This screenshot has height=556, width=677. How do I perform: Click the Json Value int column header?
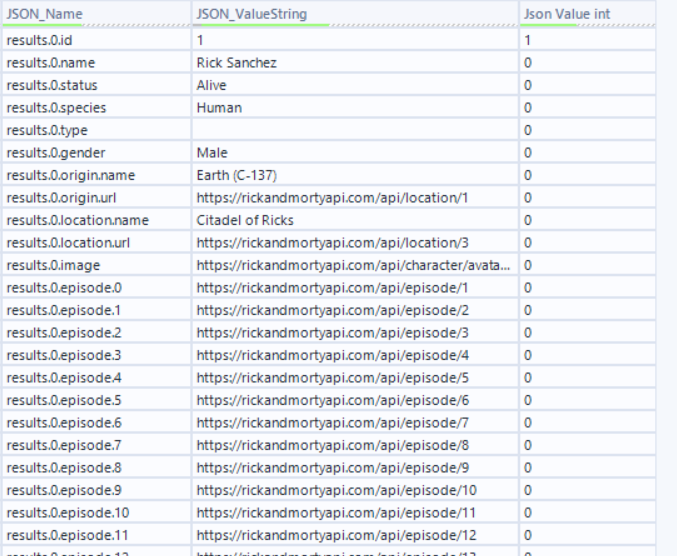[588, 14]
